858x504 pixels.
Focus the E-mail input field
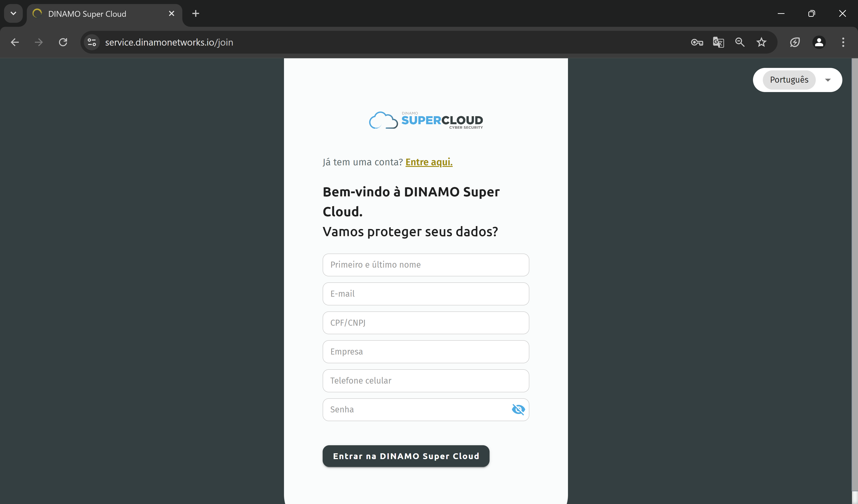point(426,294)
